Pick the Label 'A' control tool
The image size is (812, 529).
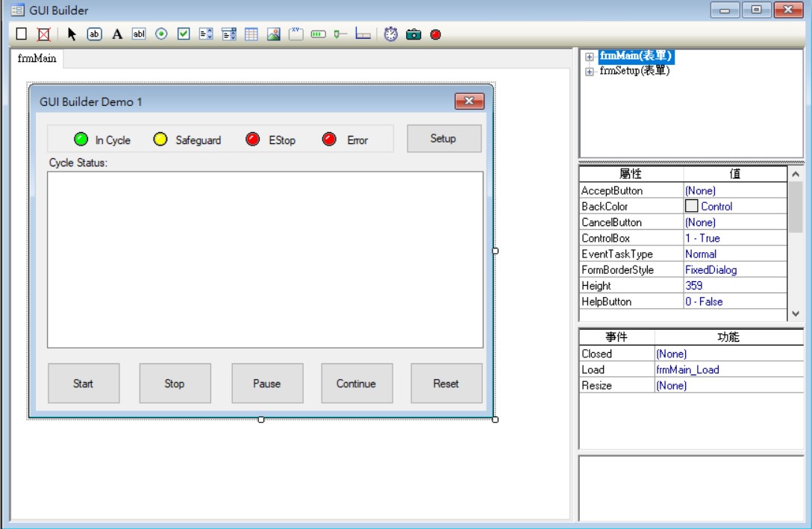(117, 34)
